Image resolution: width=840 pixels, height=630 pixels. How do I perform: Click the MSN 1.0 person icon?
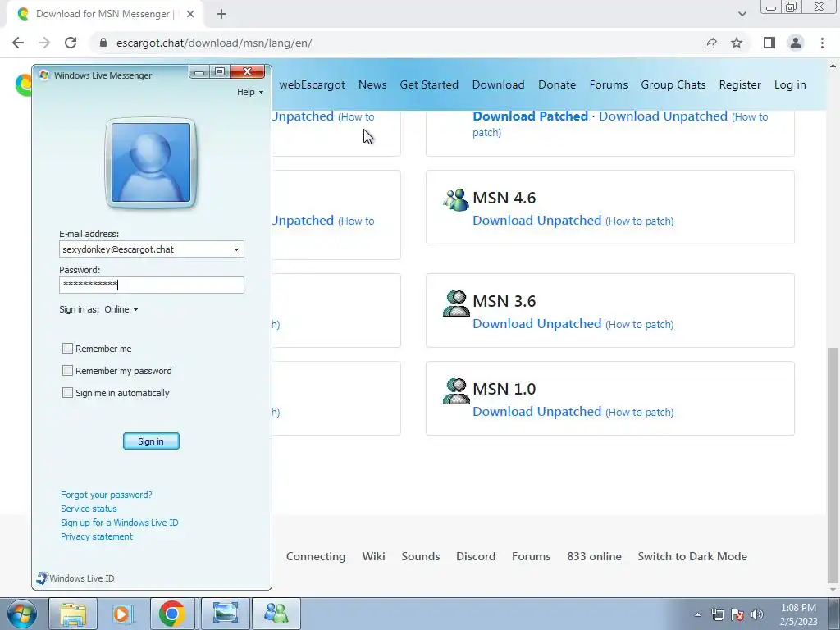click(456, 391)
